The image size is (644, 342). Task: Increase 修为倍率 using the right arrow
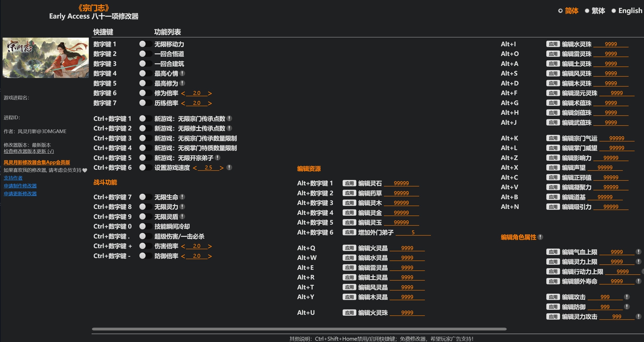point(210,93)
